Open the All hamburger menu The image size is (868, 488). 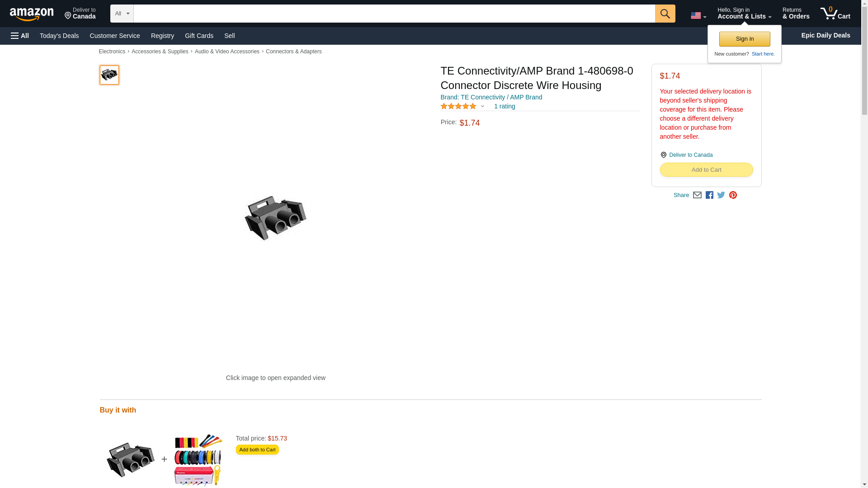click(x=20, y=36)
